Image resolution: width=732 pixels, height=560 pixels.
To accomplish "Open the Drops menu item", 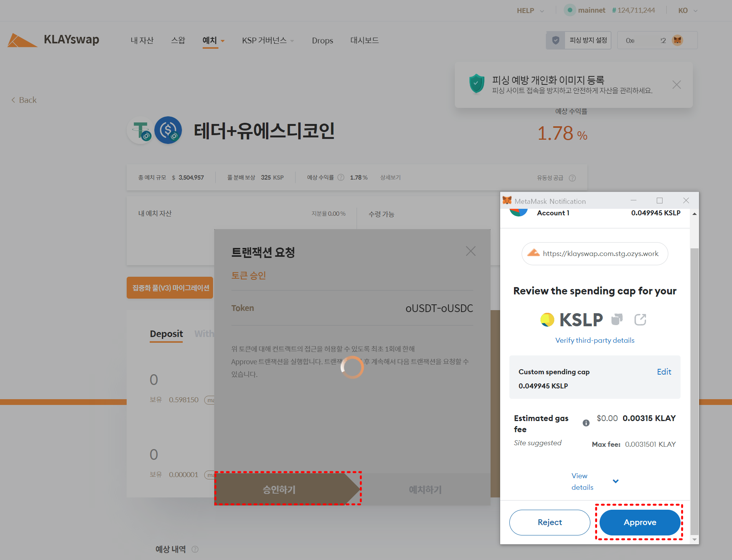I will coord(322,41).
